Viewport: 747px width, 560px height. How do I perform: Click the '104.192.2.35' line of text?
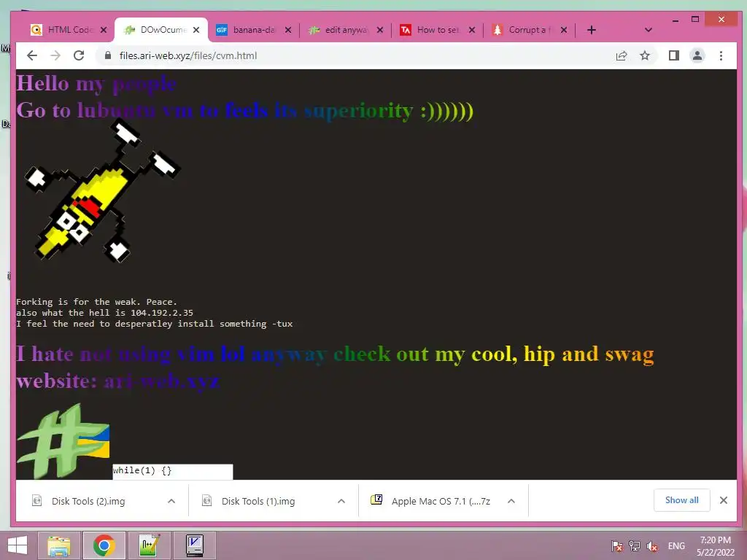104,313
